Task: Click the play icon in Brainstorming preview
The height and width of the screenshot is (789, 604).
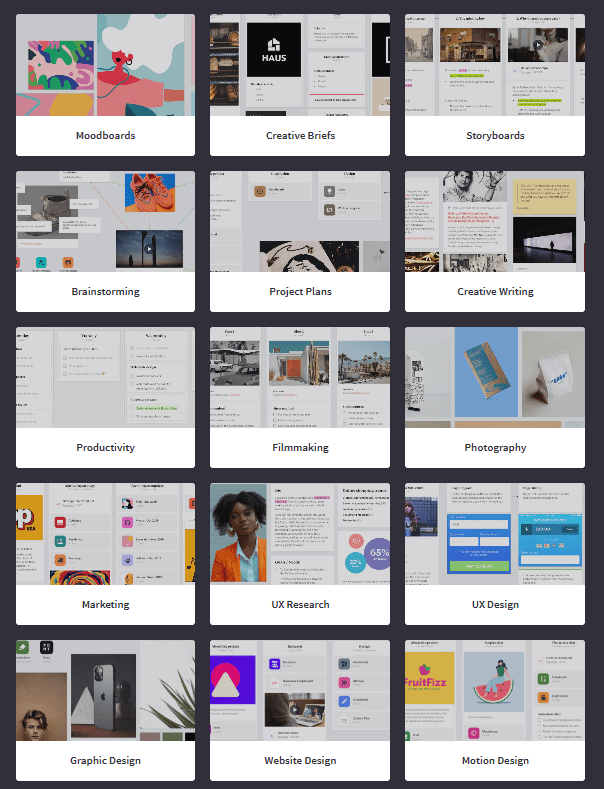Action: 148,249
